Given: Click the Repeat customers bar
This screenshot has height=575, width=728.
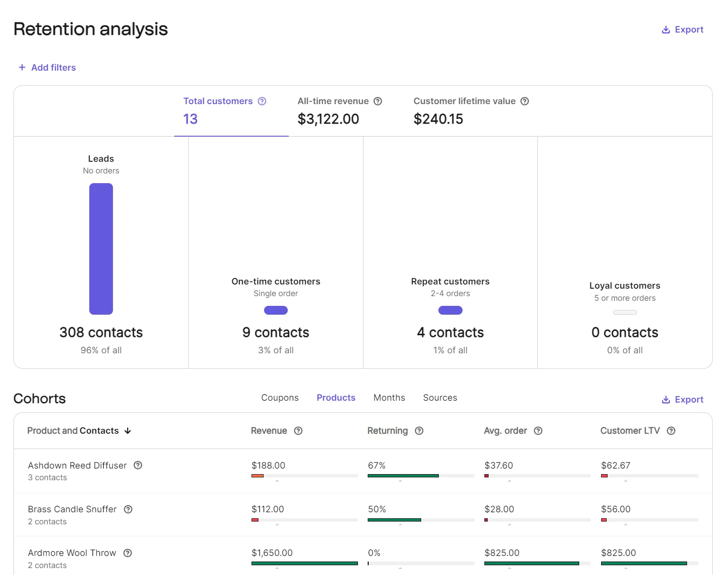Looking at the screenshot, I should (x=450, y=310).
